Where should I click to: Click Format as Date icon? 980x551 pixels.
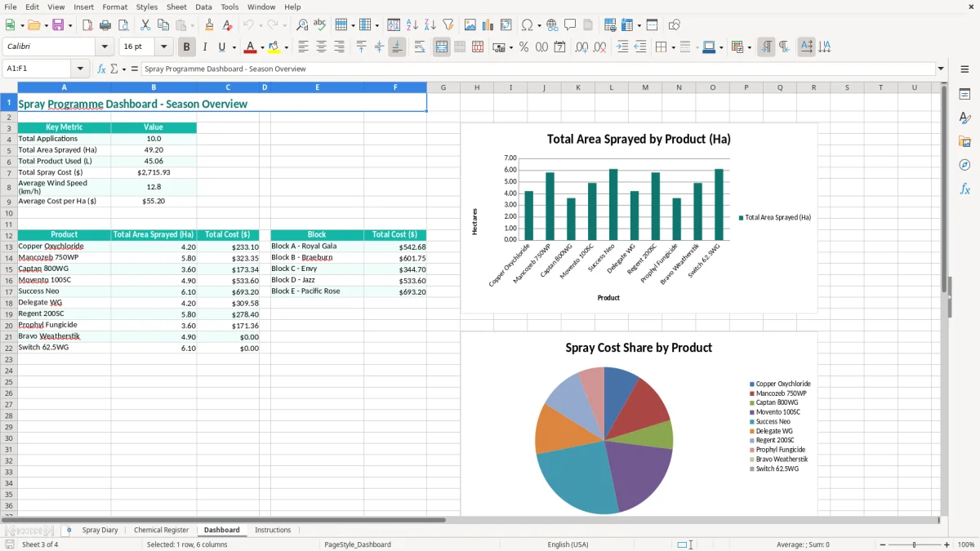[559, 47]
